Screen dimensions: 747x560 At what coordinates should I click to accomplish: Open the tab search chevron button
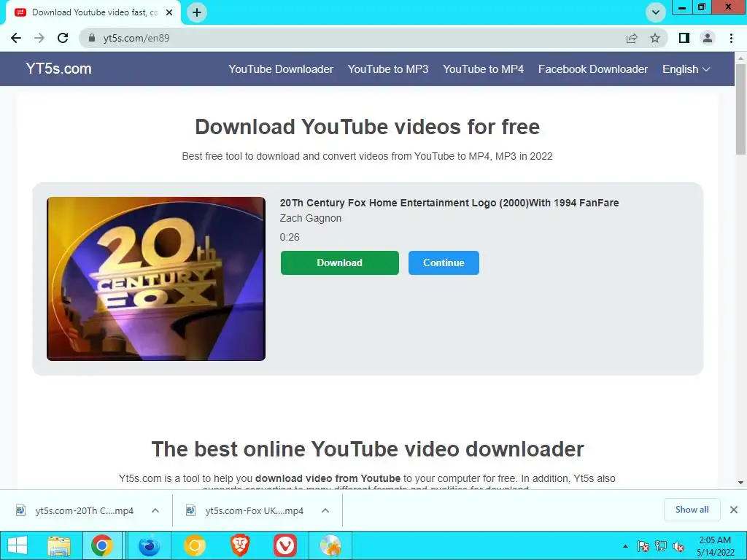point(656,12)
